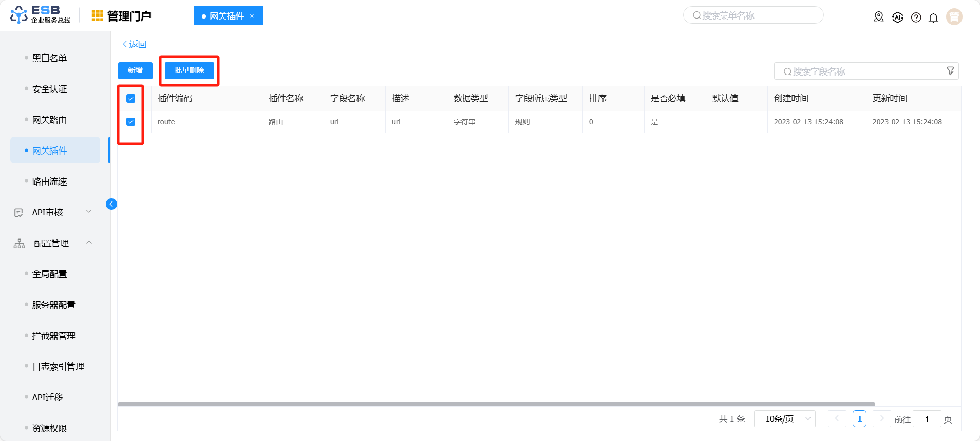This screenshot has width=980, height=441.
Task: Open the AI assistant icon
Action: [897, 17]
